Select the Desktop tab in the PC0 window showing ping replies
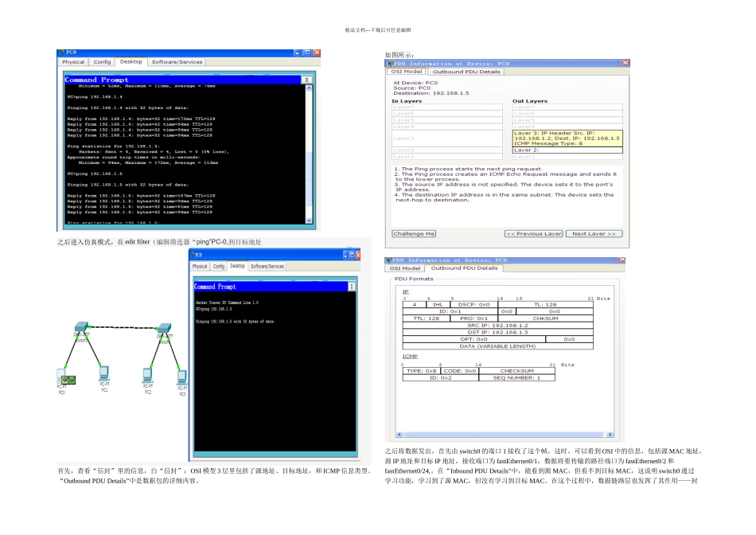756x535 pixels. tap(131, 62)
